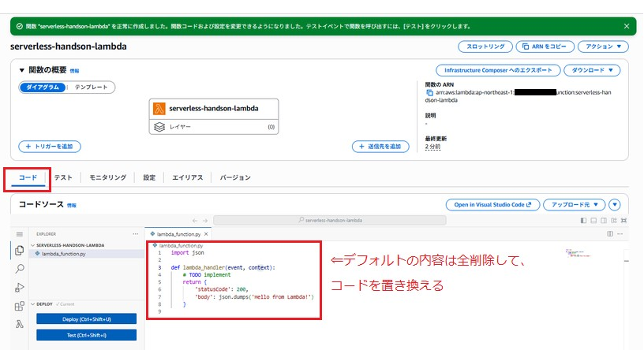Viewport: 644px width, 350px height.
Task: Open editor hamburger menu
Action: [x=19, y=234]
